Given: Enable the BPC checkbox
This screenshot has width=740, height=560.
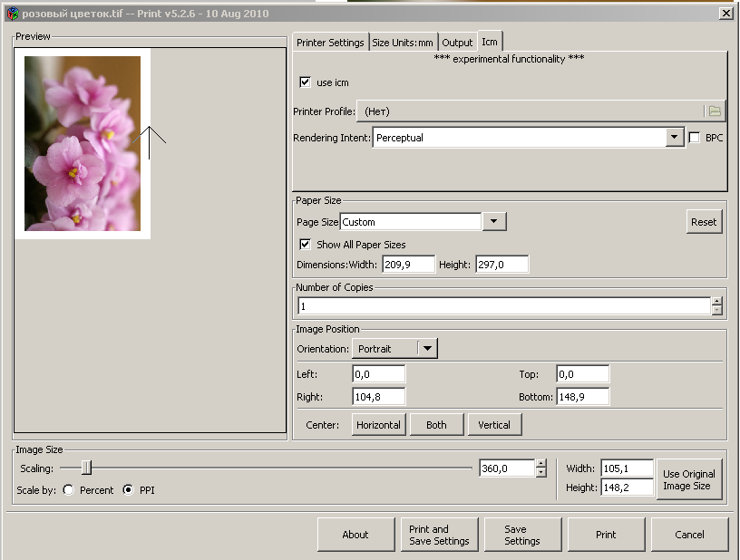Looking at the screenshot, I should point(694,138).
